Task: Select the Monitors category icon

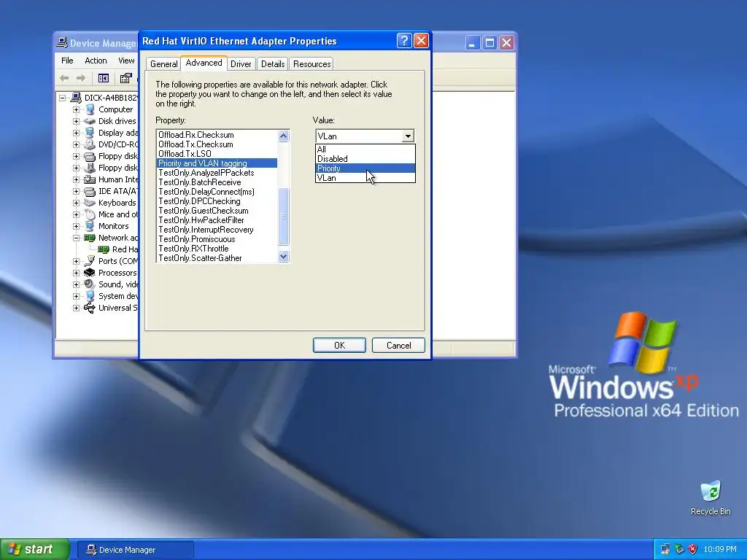Action: pos(90,226)
